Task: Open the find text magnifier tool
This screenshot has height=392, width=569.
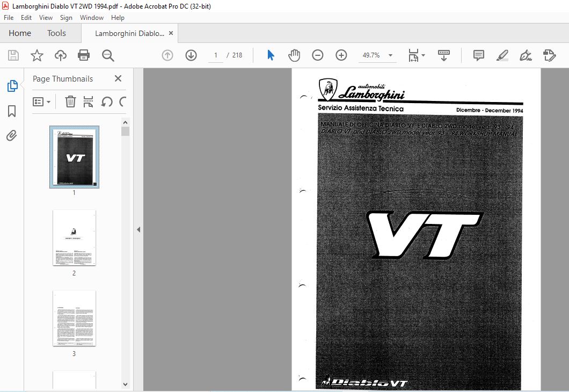Action: [108, 55]
